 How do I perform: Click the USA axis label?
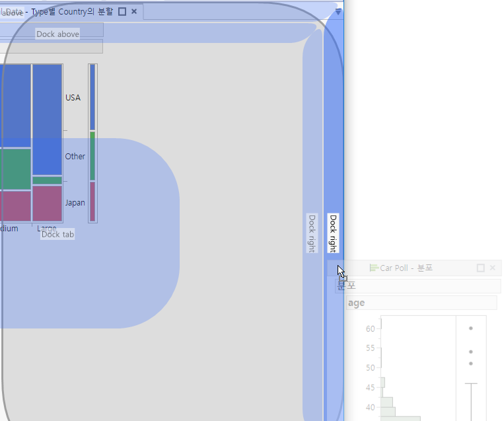click(73, 97)
